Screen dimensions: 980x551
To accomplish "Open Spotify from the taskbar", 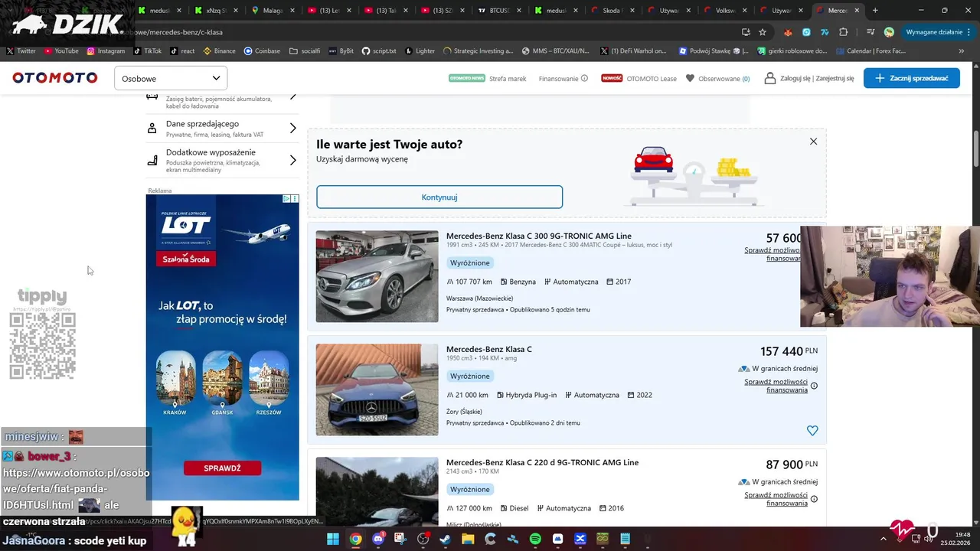I will 535,539.
